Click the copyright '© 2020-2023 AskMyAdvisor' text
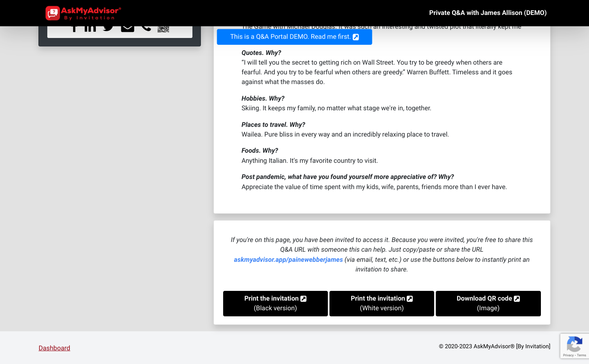The image size is (589, 364). tap(494, 346)
